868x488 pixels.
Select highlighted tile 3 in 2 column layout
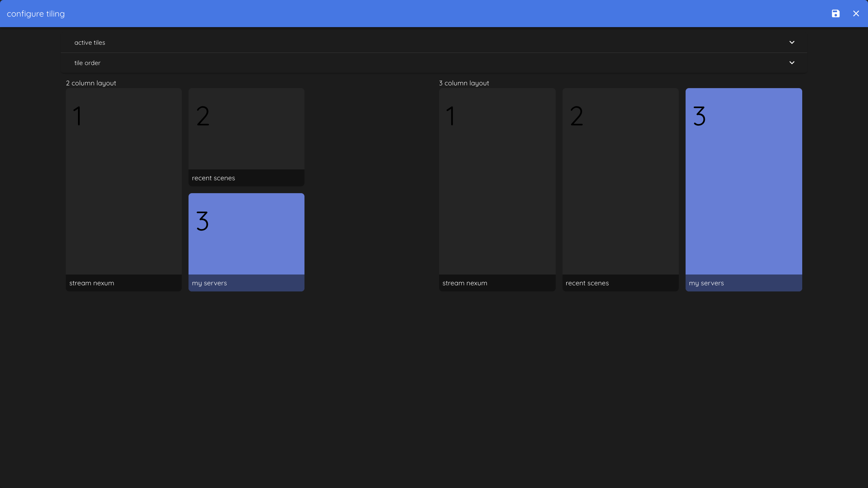pos(246,234)
